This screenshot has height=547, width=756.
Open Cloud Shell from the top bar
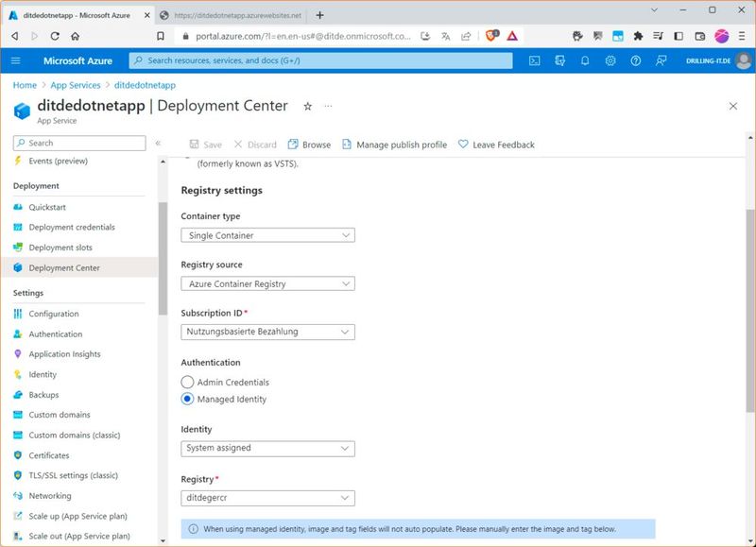[x=534, y=60]
